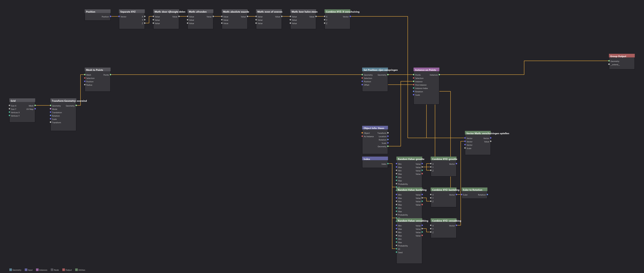Select the Grid node header

[x=22, y=101]
